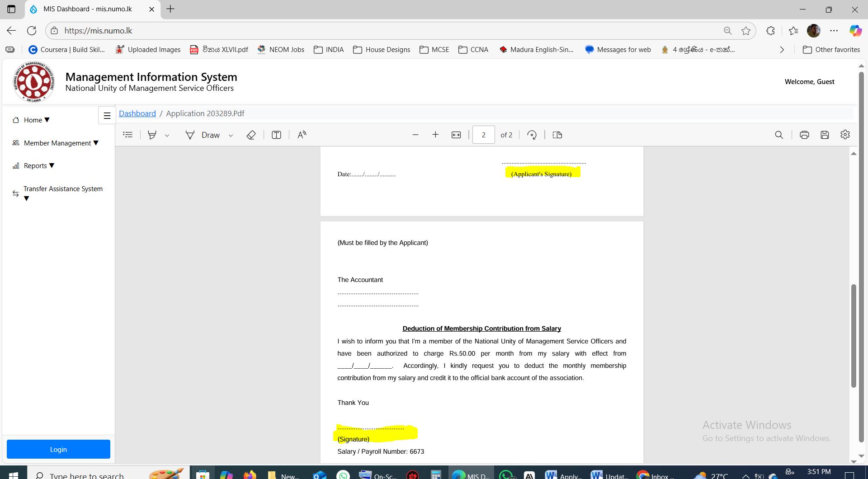Open the document table of contents panel
Image resolution: width=868 pixels, height=479 pixels.
click(x=127, y=135)
